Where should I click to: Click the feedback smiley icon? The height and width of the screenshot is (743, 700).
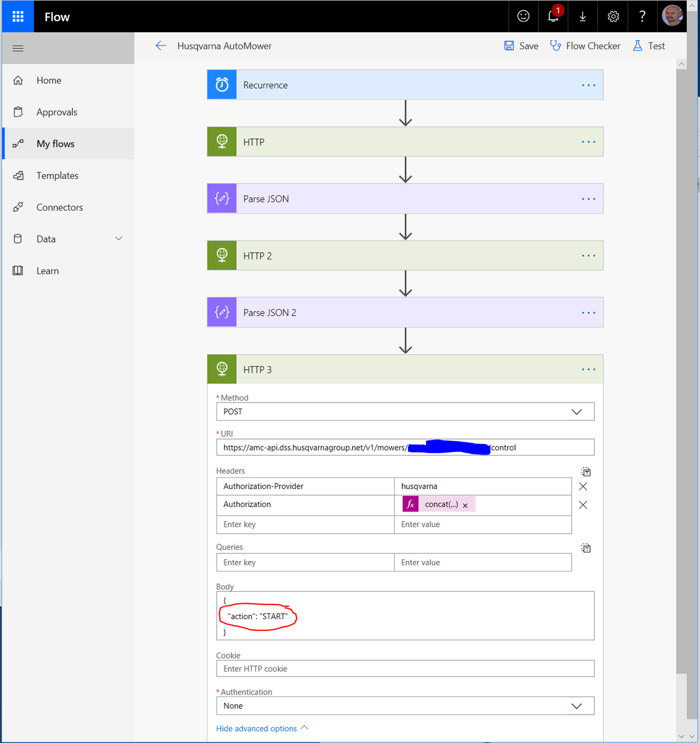point(524,17)
